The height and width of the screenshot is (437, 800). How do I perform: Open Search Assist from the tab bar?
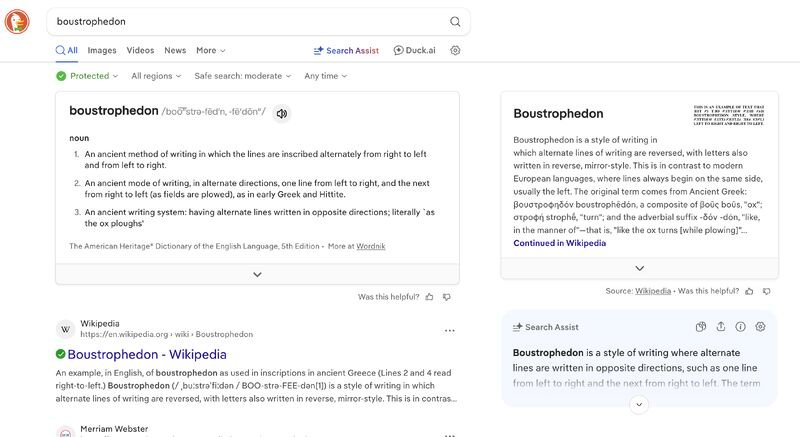click(x=346, y=50)
